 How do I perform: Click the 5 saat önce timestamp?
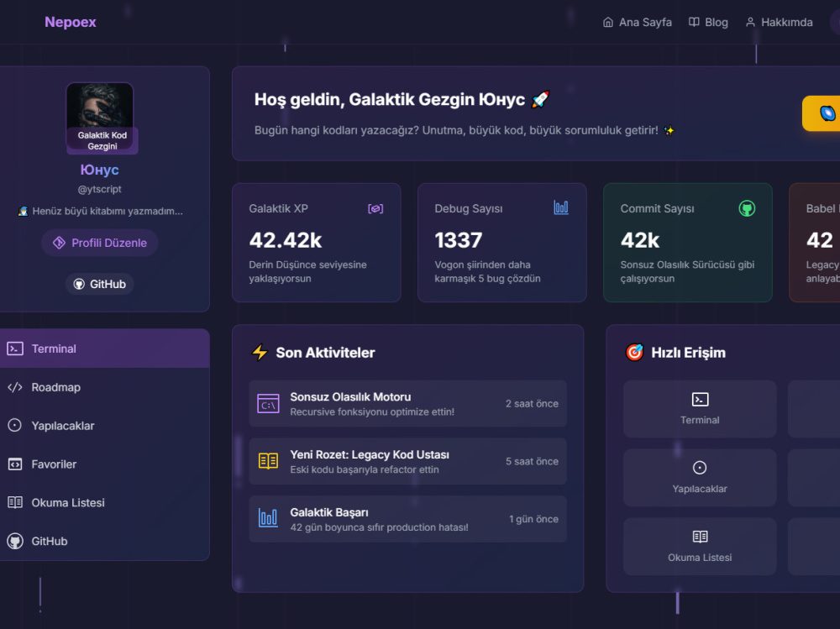(532, 461)
